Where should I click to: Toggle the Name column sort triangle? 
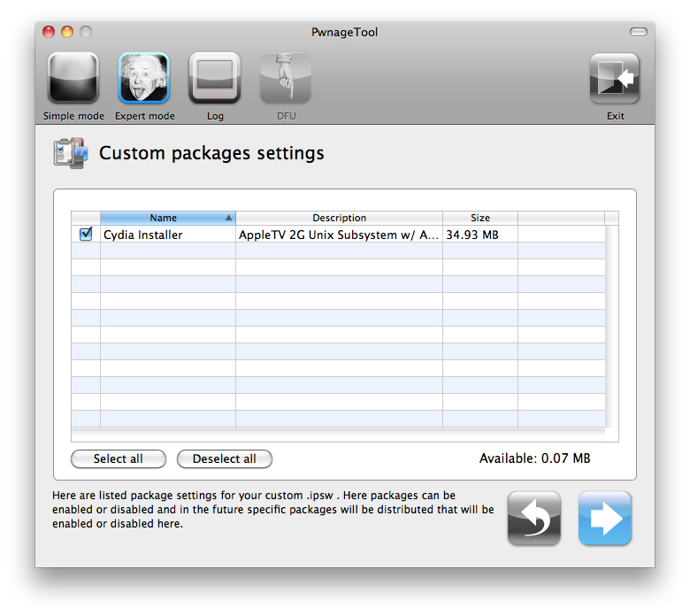[x=228, y=218]
